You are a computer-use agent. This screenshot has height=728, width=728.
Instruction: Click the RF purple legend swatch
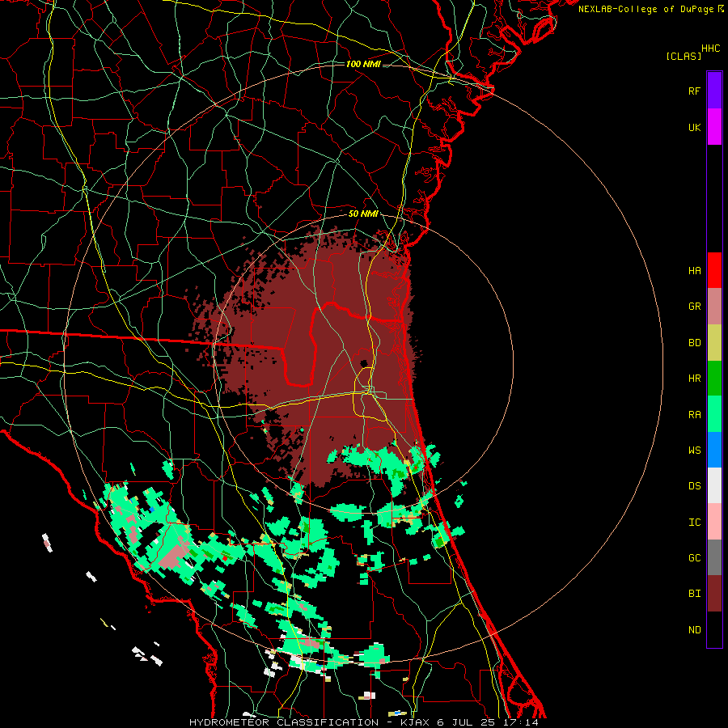pos(714,91)
